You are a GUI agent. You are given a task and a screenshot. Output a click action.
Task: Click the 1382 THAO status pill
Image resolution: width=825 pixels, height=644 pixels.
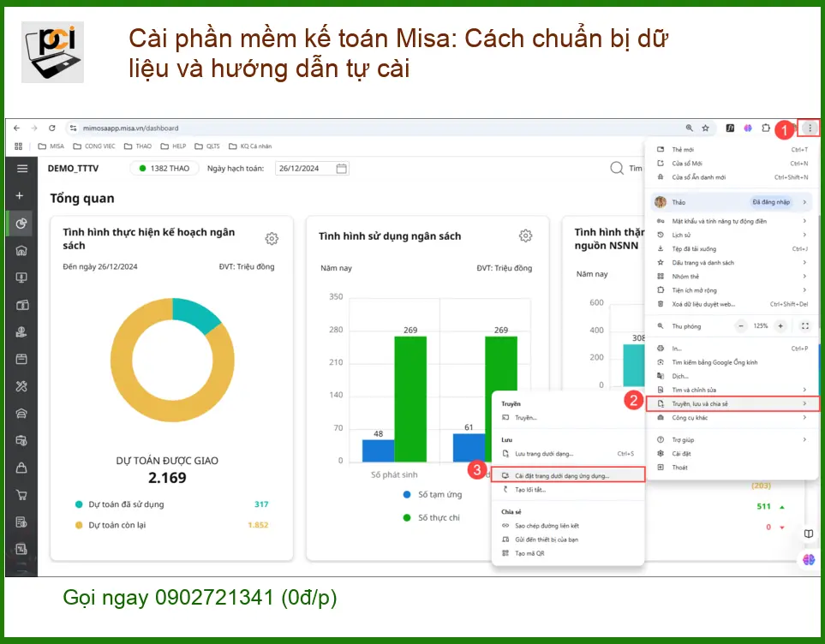coord(164,169)
